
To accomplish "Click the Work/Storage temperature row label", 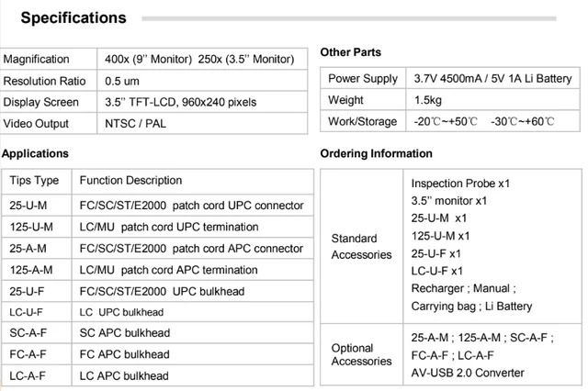I will pos(362,122).
